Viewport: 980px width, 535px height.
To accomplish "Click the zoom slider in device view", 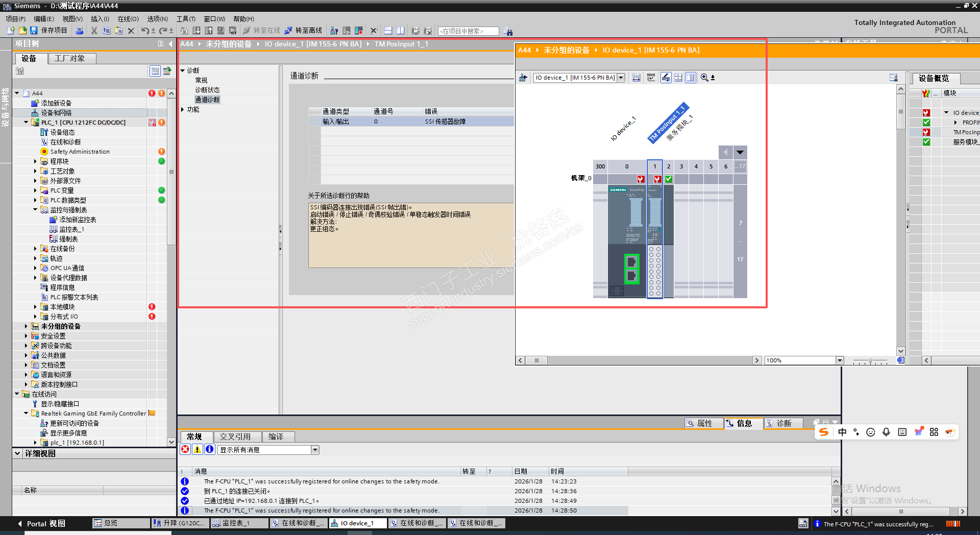I will point(870,361).
